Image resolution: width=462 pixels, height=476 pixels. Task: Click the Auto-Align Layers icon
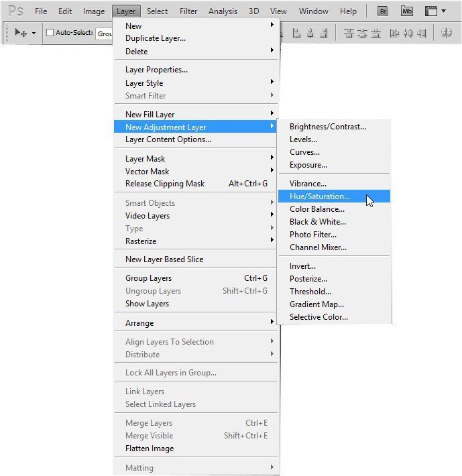tap(446, 32)
